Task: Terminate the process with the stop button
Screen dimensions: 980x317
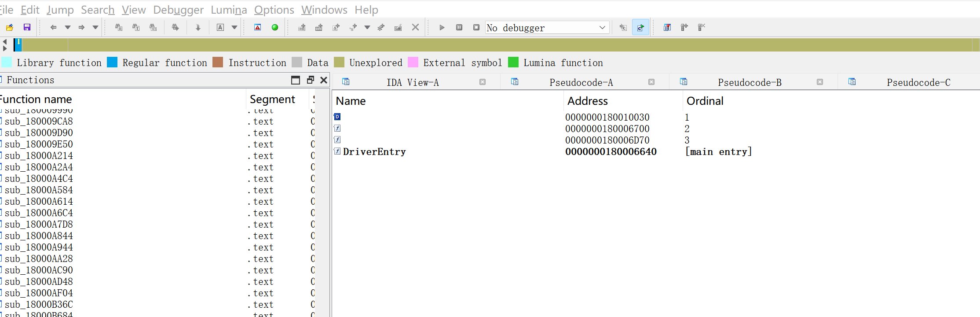Action: point(476,27)
